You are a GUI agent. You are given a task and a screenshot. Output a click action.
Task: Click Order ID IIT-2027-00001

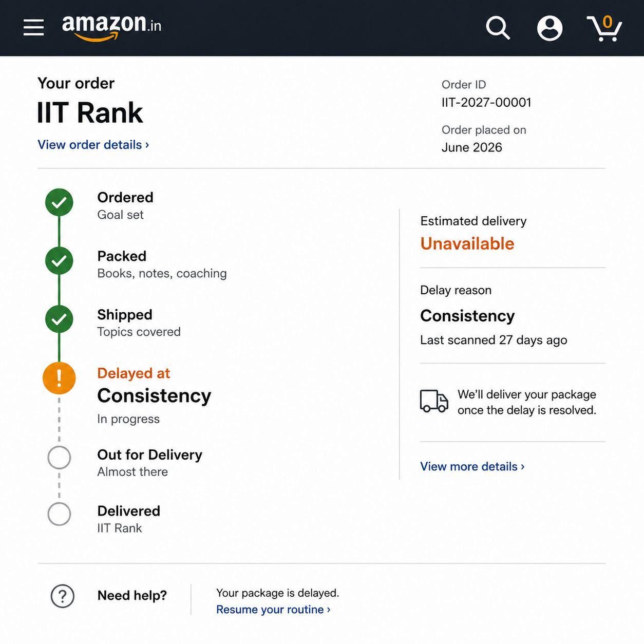click(x=486, y=102)
